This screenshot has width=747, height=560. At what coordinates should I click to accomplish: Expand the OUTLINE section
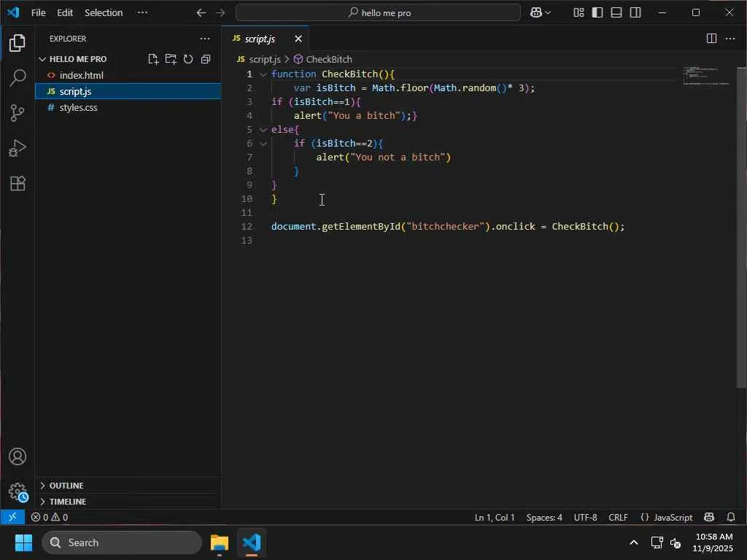tap(66, 486)
